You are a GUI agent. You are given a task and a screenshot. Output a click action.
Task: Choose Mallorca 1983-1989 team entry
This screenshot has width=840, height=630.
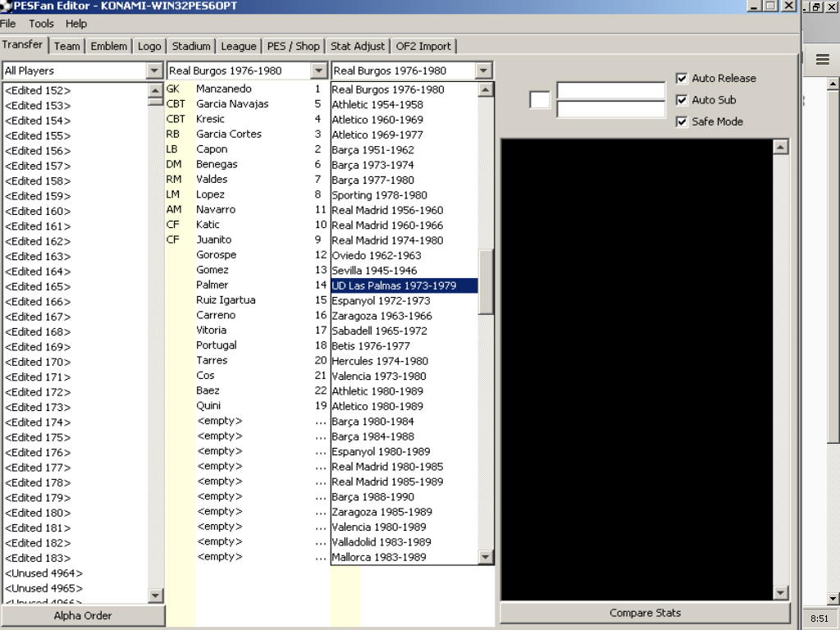(x=404, y=557)
